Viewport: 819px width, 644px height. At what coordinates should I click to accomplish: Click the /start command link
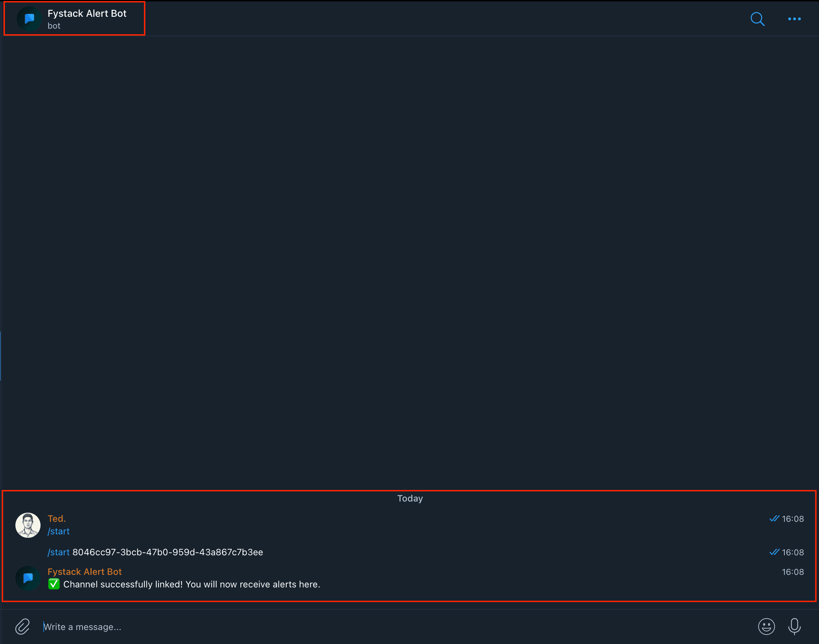pyautogui.click(x=58, y=531)
